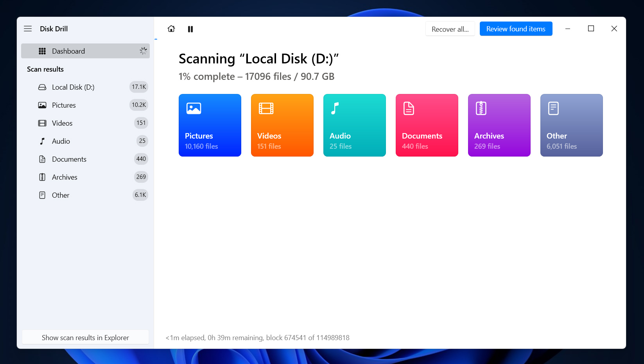
Task: Open the hamburger menu next to Disk Drill
Action: pyautogui.click(x=28, y=29)
